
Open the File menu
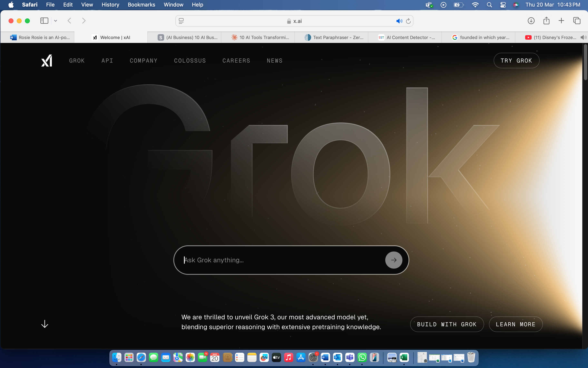pos(50,5)
